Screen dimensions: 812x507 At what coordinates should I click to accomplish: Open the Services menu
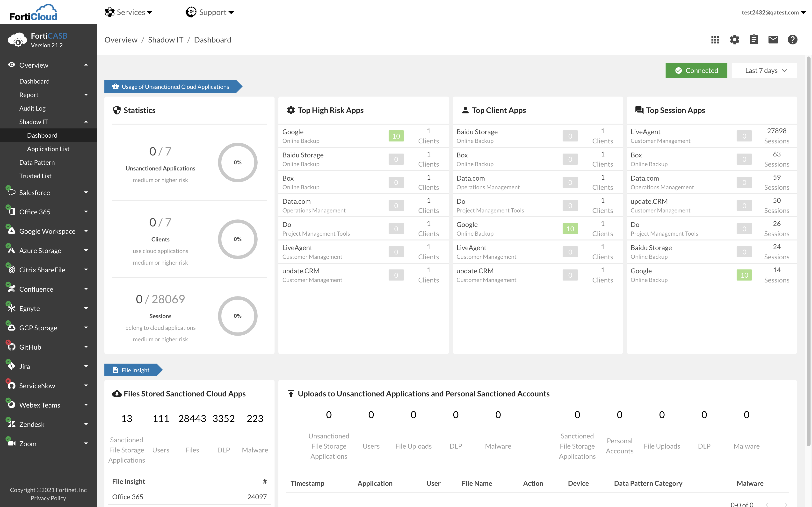[x=129, y=12]
